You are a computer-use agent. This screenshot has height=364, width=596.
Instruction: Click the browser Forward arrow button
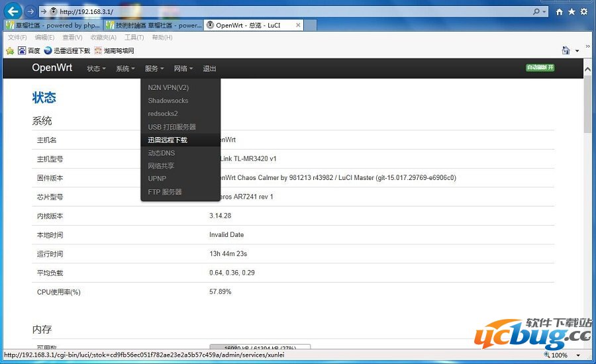click(30, 11)
